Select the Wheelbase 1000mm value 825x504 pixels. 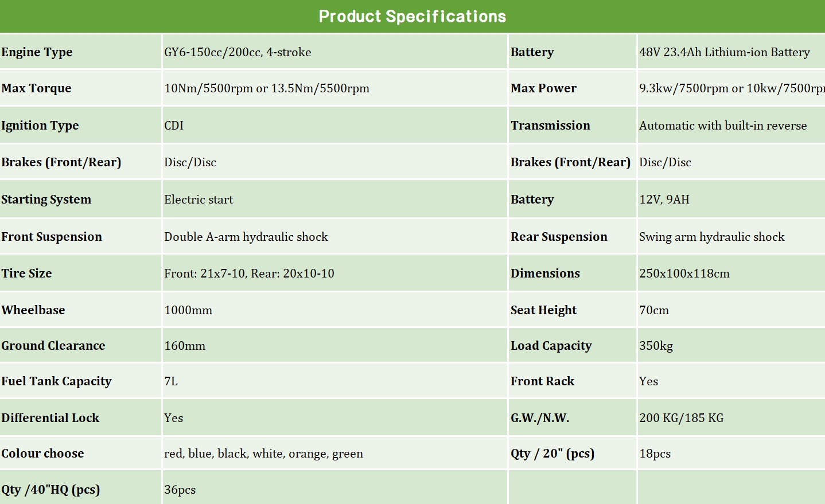188,310
